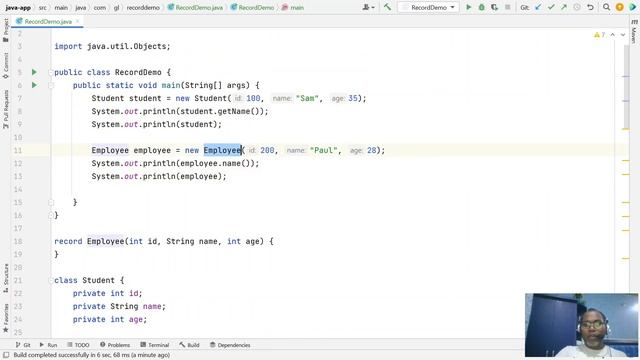Viewport: 640px width, 360px height.
Task: Click the orange IDE updates icon
Action: (620, 7)
